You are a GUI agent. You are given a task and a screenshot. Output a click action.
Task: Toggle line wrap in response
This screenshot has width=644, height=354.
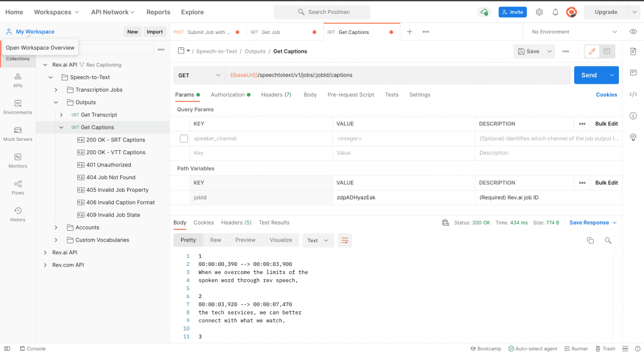click(x=345, y=241)
